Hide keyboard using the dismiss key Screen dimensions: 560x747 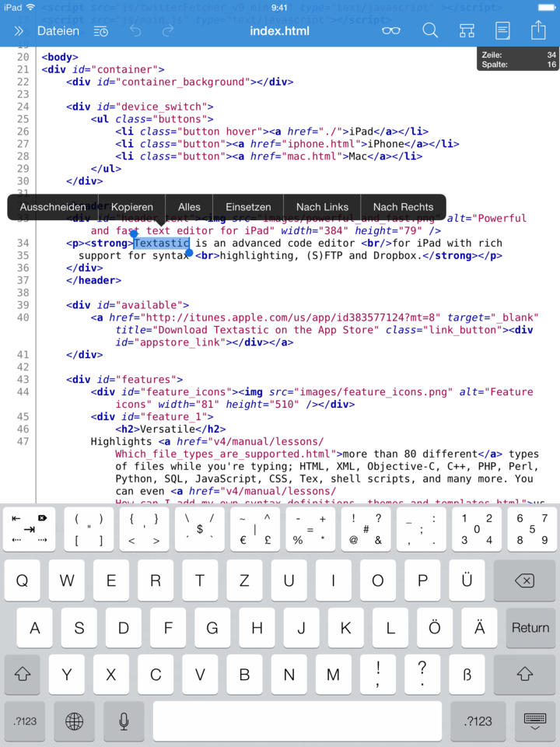[534, 721]
